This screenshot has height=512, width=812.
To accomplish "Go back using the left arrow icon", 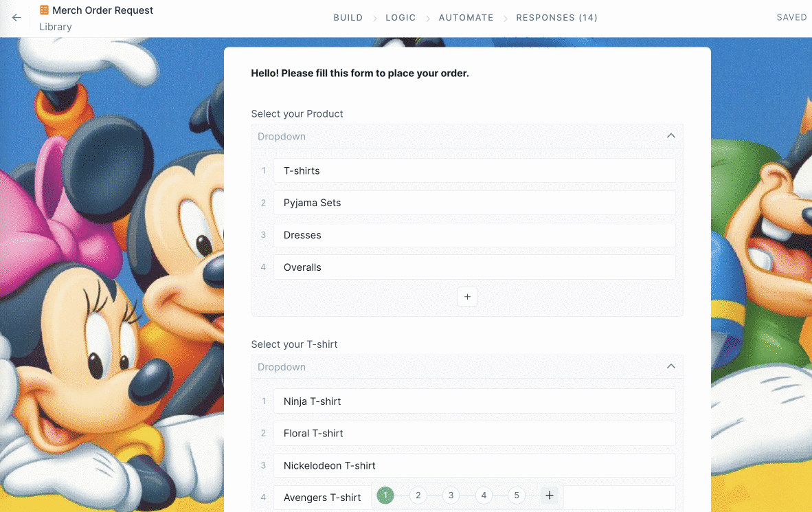I will [16, 18].
